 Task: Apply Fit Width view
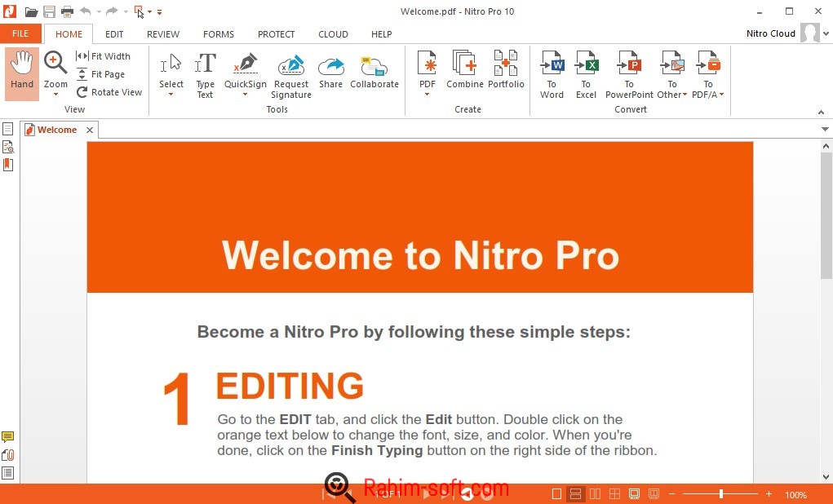click(x=103, y=55)
